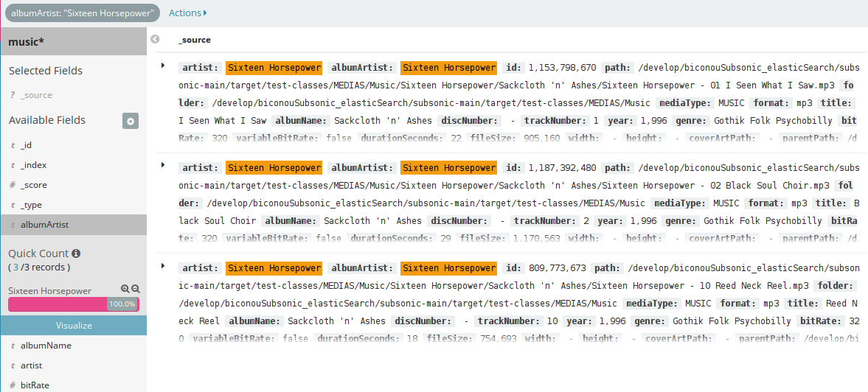The width and height of the screenshot is (868, 392).
Task: Click the Selected Fields heading
Action: coord(46,71)
